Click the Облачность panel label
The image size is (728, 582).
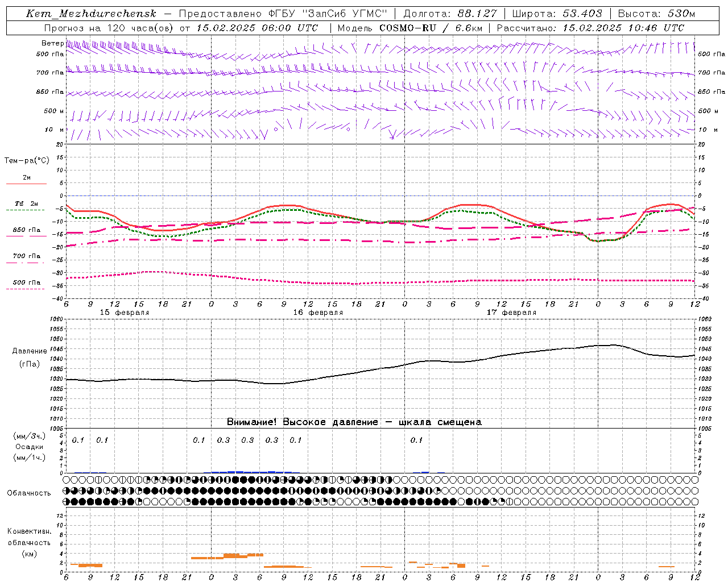(x=29, y=493)
